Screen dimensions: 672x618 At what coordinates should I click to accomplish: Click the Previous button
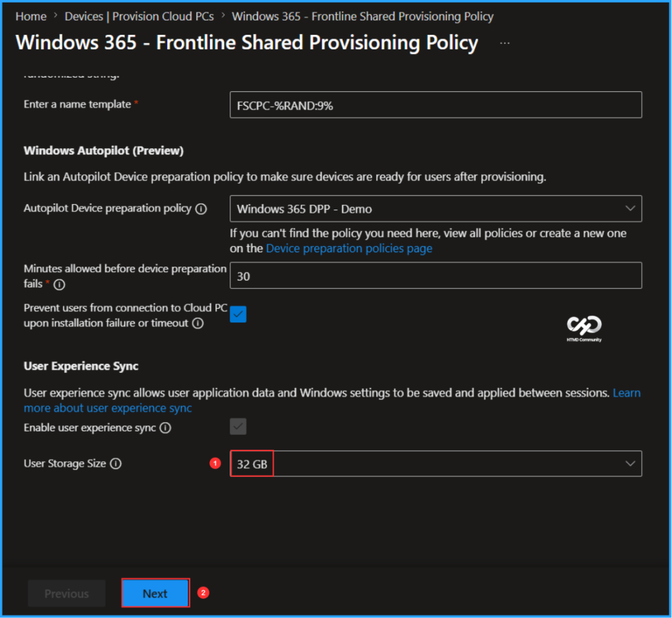(66, 594)
